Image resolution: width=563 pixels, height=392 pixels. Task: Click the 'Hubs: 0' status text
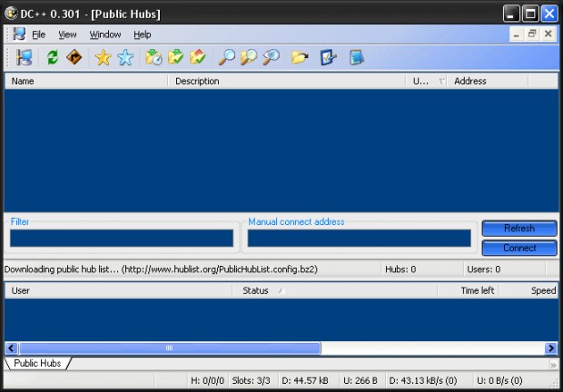pyautogui.click(x=400, y=269)
